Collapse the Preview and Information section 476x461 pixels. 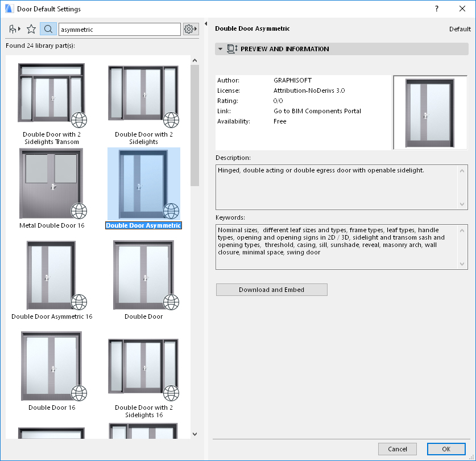pos(220,49)
